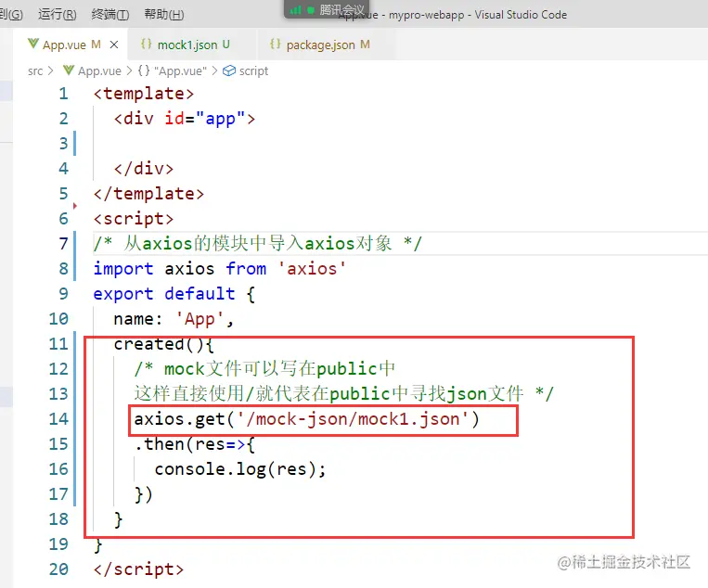708x588 pixels.
Task: Select the script breadcrumb segment
Action: pos(253,70)
